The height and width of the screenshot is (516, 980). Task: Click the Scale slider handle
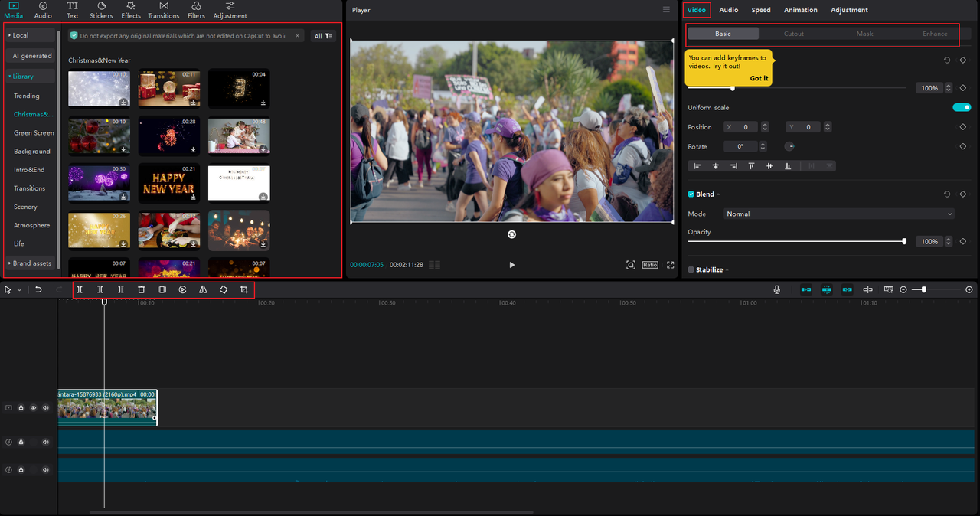(x=733, y=88)
